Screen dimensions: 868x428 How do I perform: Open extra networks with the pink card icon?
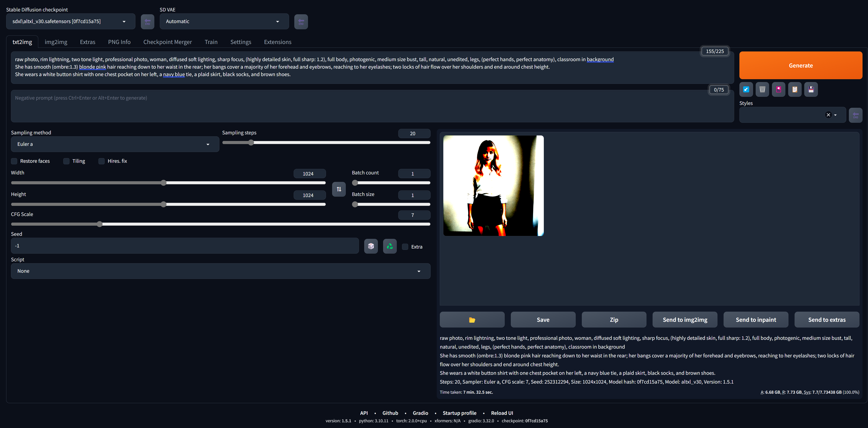click(x=778, y=89)
